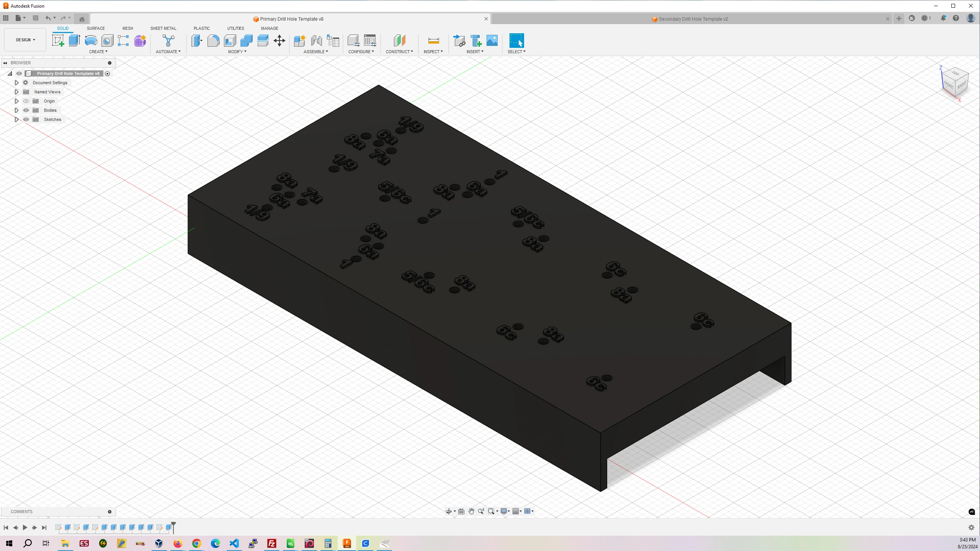Switch to the MESH tab
The width and height of the screenshot is (980, 551).
128,28
